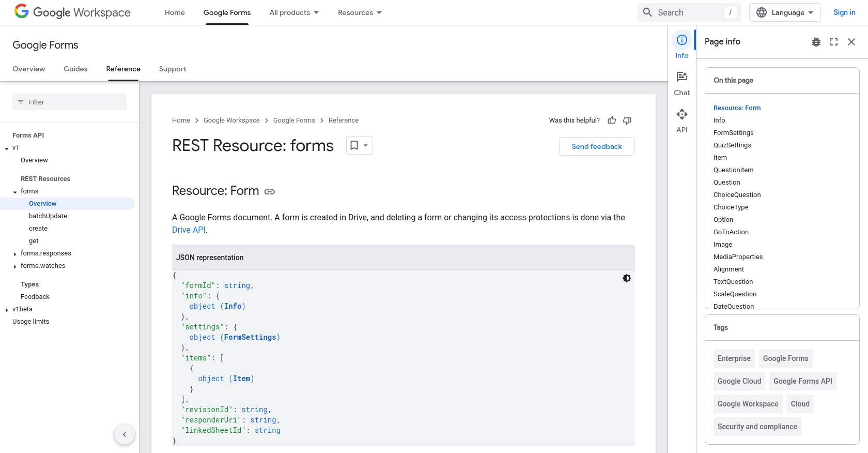
Task: Open the Language dropdown
Action: coord(785,12)
